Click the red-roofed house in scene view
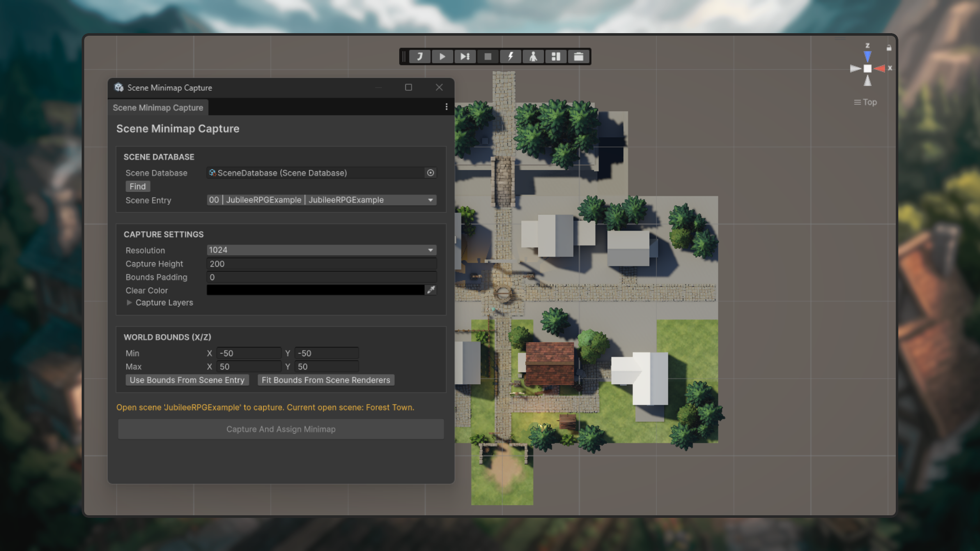 click(550, 364)
